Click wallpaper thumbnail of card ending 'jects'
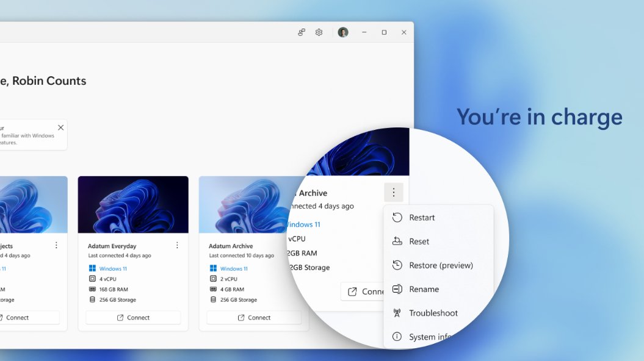The height and width of the screenshot is (361, 644). point(34,205)
